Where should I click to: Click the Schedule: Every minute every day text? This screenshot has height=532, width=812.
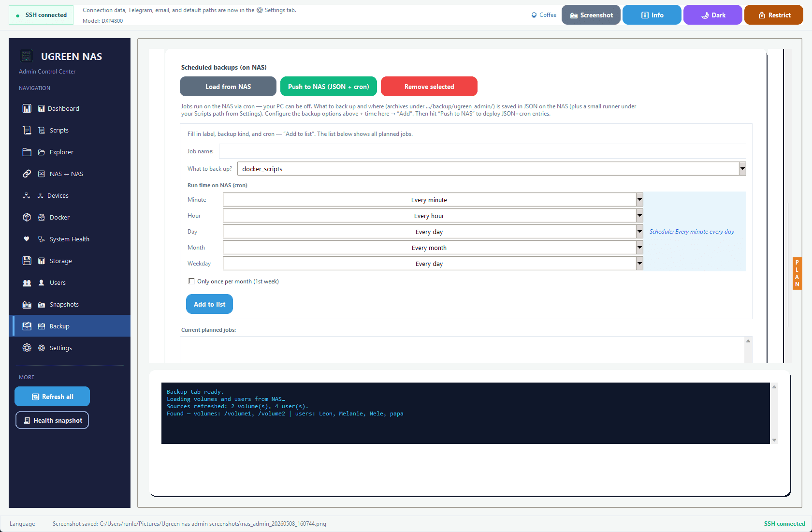692,232
